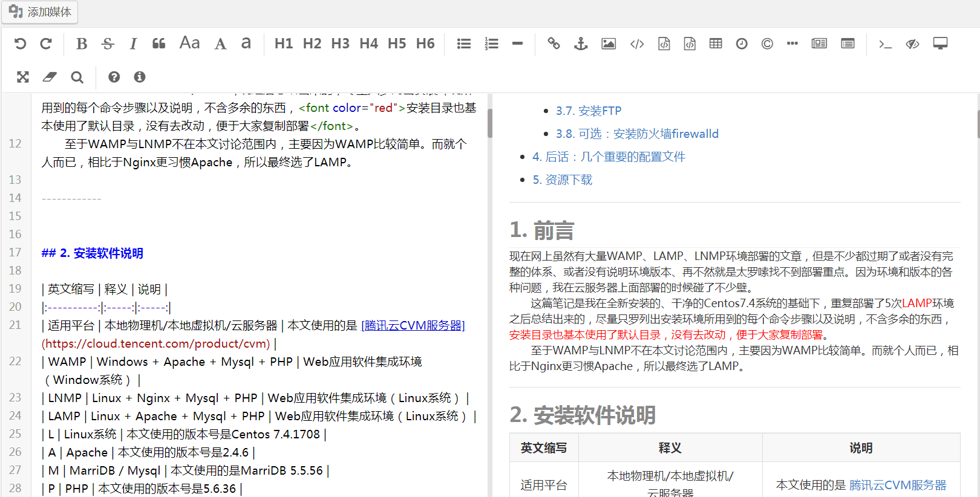Insert a hyperlink using the link icon
Image resolution: width=980 pixels, height=497 pixels.
point(554,44)
